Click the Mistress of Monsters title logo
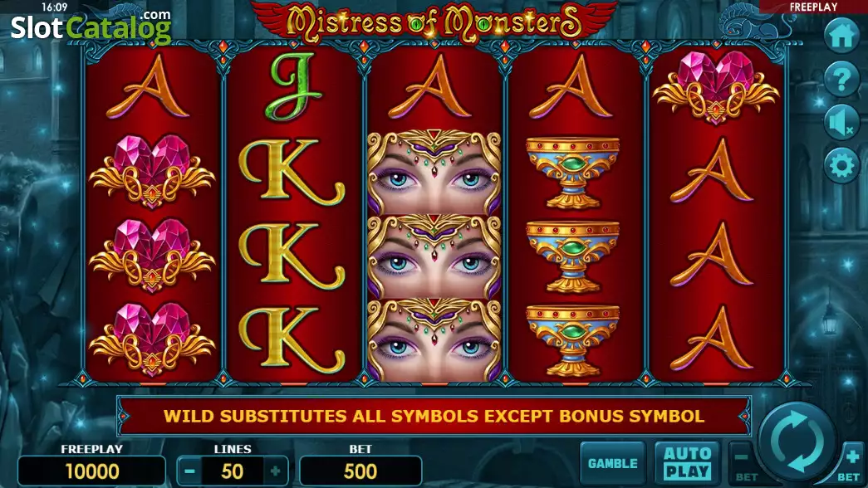This screenshot has height=488, width=868. (x=434, y=22)
